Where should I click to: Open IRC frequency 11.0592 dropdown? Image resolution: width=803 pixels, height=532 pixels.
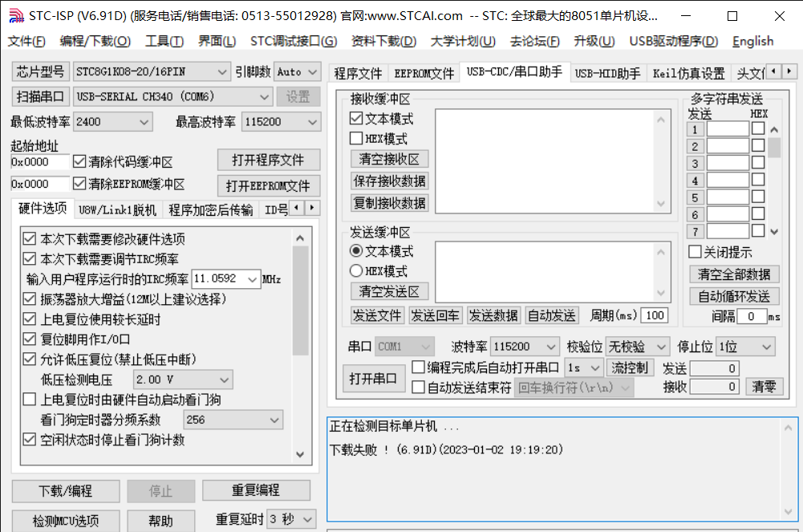(226, 279)
